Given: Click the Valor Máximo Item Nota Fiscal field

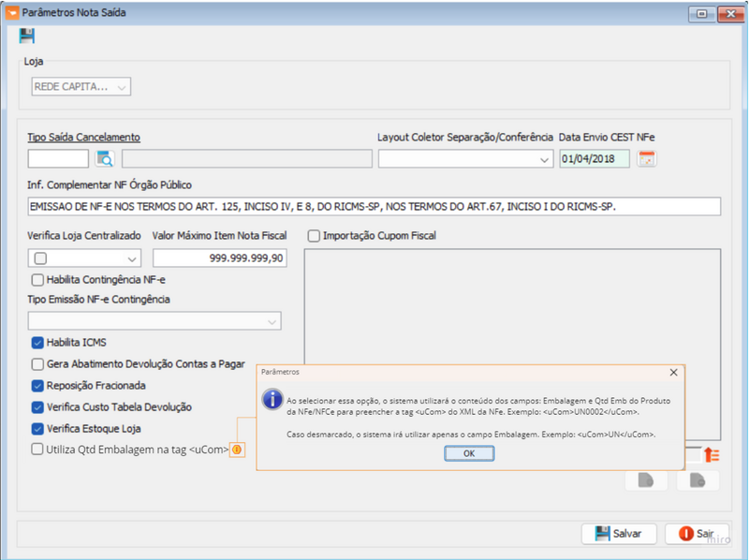Looking at the screenshot, I should pyautogui.click(x=219, y=258).
